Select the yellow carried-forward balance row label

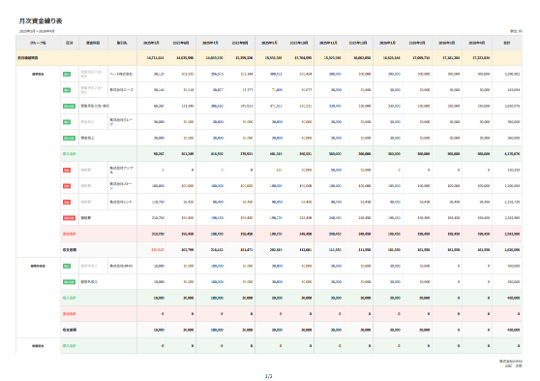click(28, 58)
